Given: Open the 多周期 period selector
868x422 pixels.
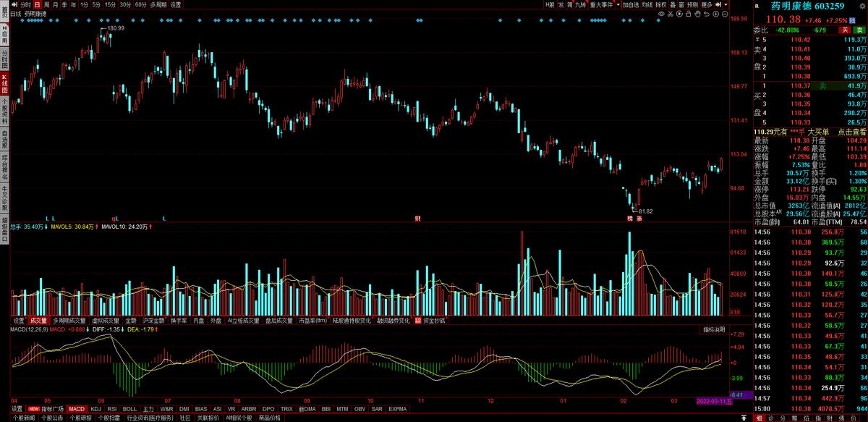Looking at the screenshot, I should pyautogui.click(x=158, y=4).
